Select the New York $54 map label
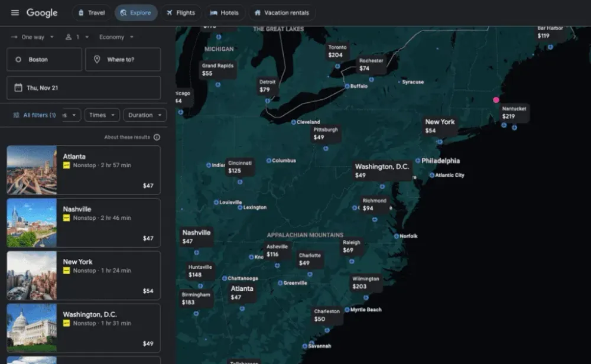 [440, 126]
